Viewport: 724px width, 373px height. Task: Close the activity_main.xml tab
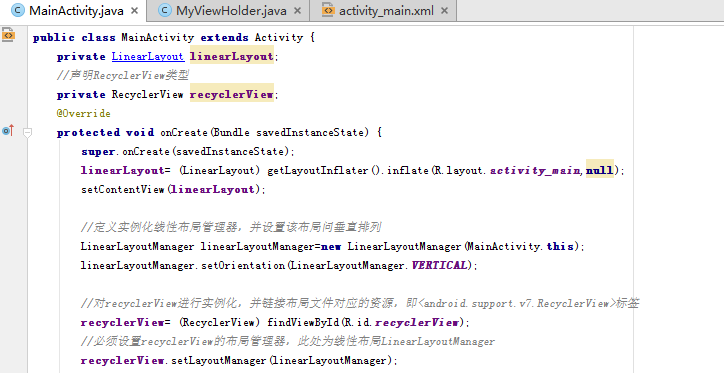(444, 11)
